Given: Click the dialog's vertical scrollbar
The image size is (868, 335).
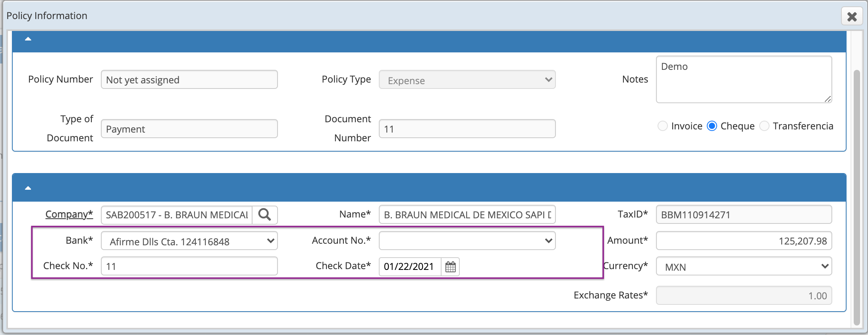Looking at the screenshot, I should pyautogui.click(x=857, y=197).
